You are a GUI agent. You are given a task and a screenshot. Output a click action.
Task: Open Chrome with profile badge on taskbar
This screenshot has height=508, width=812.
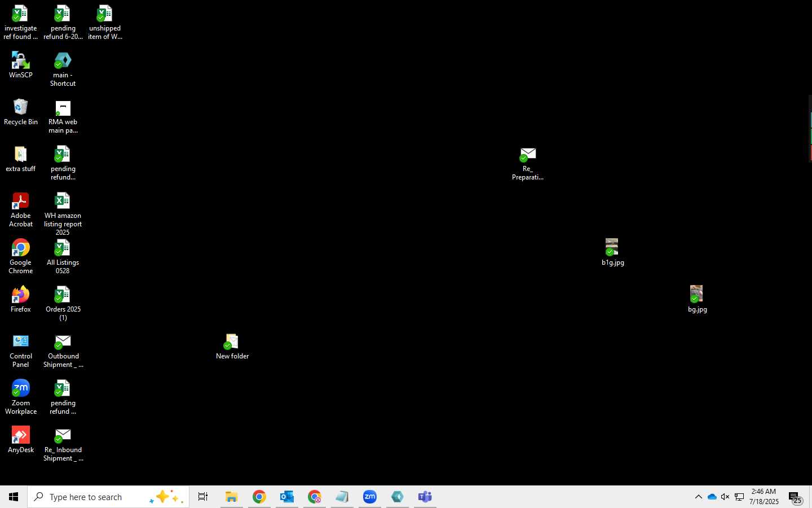[315, 497]
